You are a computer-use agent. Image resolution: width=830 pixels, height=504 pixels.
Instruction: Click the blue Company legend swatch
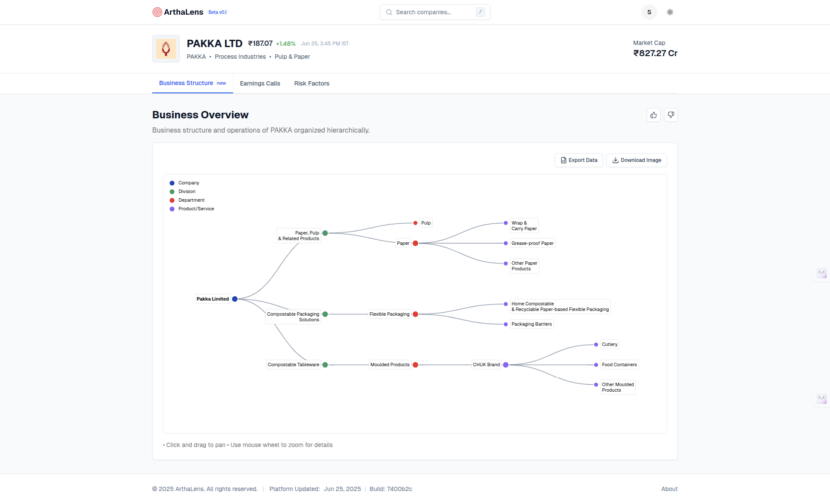pyautogui.click(x=172, y=183)
